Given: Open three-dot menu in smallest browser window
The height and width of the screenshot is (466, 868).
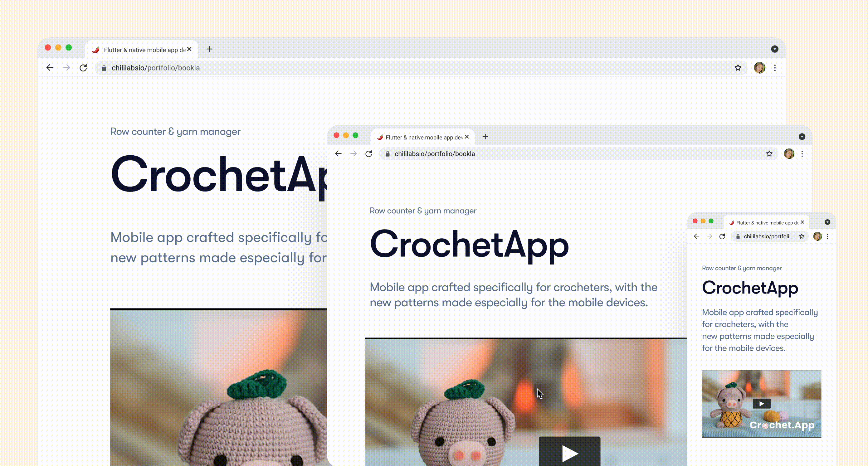Looking at the screenshot, I should tap(827, 236).
